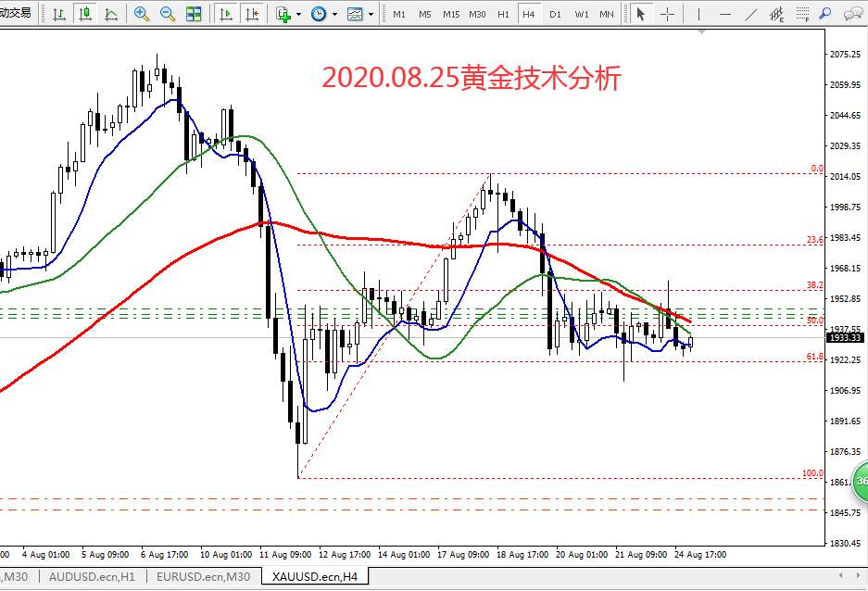Click the periods clock icon
The image size is (868, 591).
pyautogui.click(x=319, y=14)
